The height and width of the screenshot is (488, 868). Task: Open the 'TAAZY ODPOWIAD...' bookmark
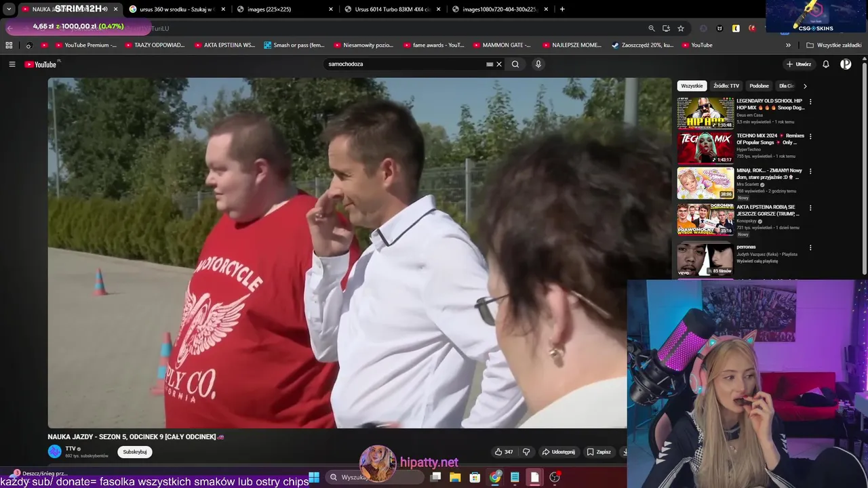click(x=155, y=45)
